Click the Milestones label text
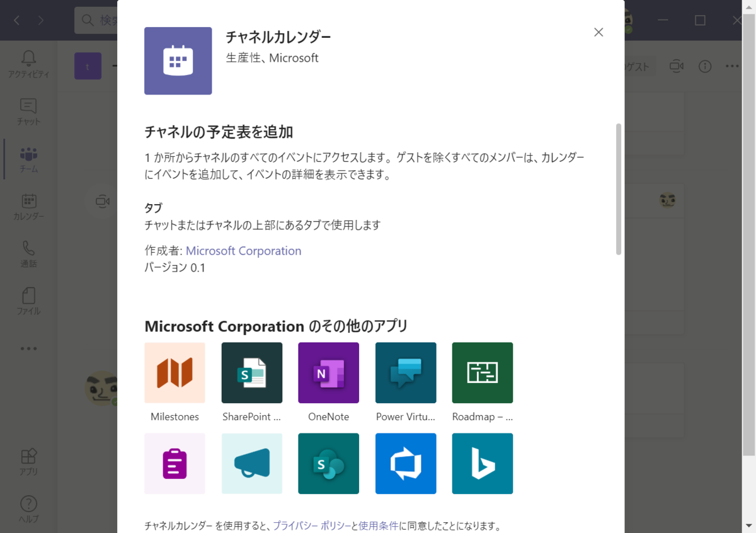Screen dimensions: 756x533 click(175, 416)
